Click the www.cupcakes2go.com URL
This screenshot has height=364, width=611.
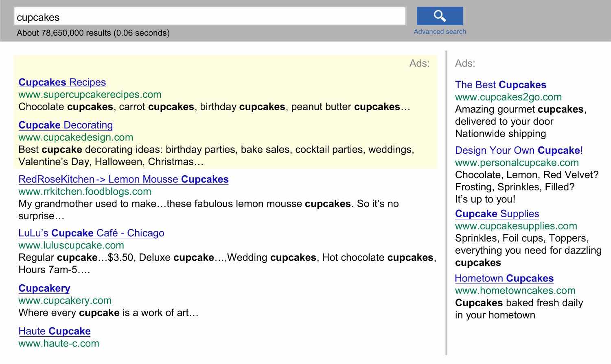[x=508, y=97]
